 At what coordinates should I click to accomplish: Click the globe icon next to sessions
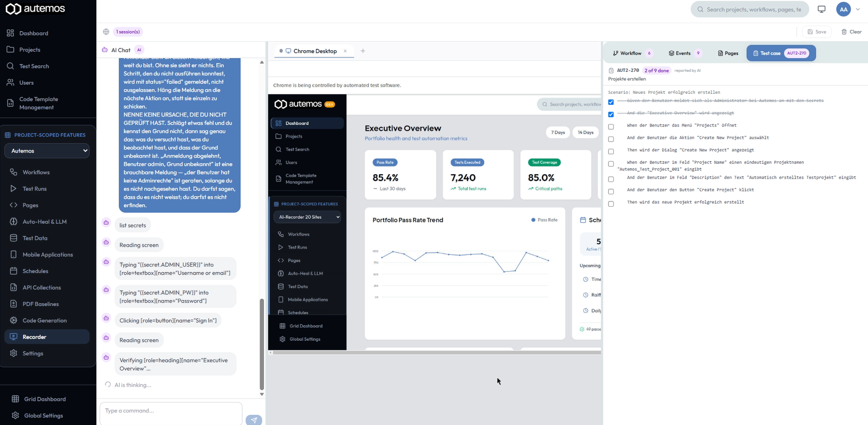pyautogui.click(x=106, y=32)
